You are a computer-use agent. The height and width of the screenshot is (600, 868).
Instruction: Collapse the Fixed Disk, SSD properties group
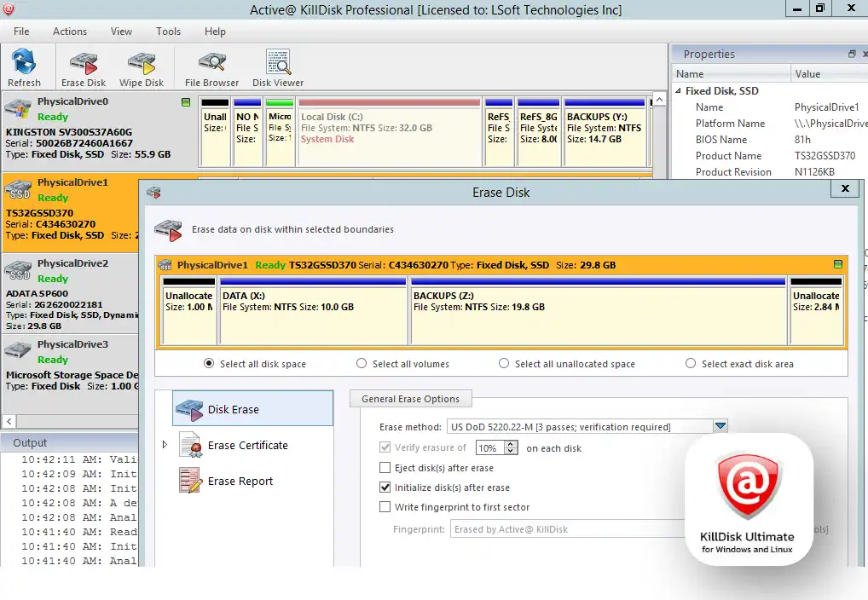click(x=679, y=91)
